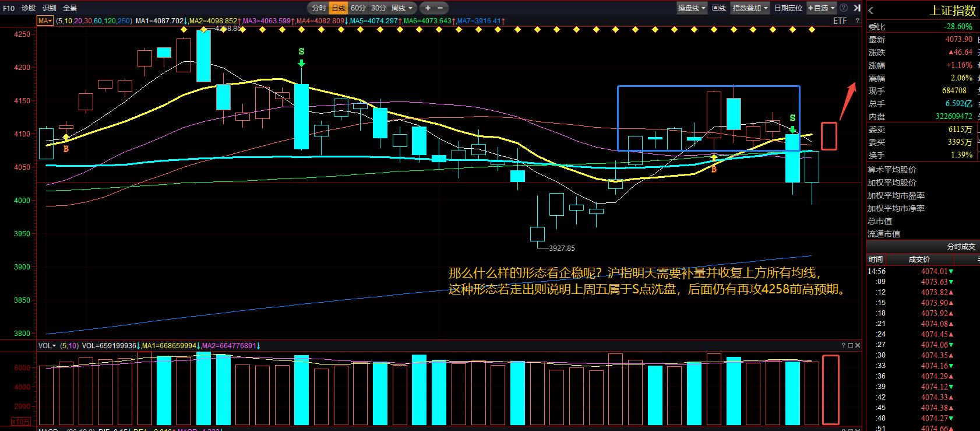The height and width of the screenshot is (431, 980).
Task: Select the 涨幅 percent change row
Action: pyautogui.click(x=923, y=65)
